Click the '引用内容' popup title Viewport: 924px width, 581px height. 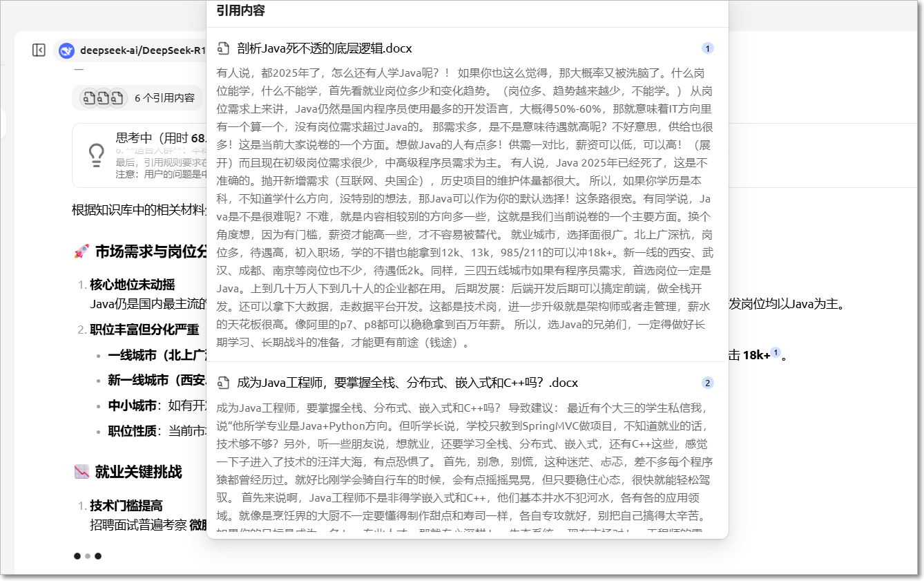click(240, 10)
